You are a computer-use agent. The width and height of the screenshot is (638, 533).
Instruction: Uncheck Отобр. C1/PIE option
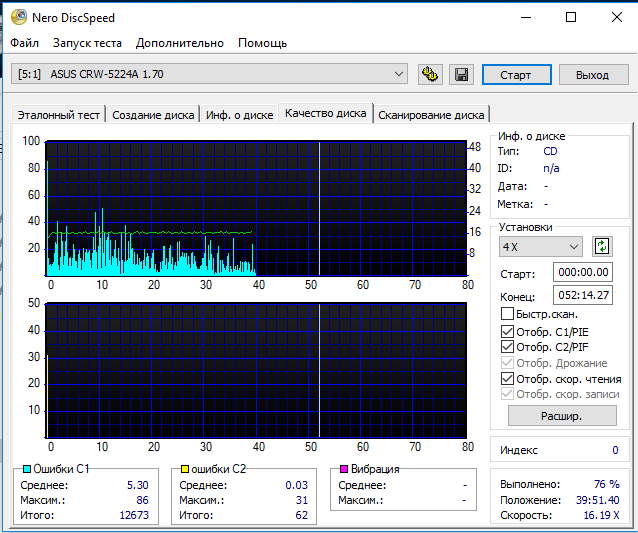tap(508, 331)
